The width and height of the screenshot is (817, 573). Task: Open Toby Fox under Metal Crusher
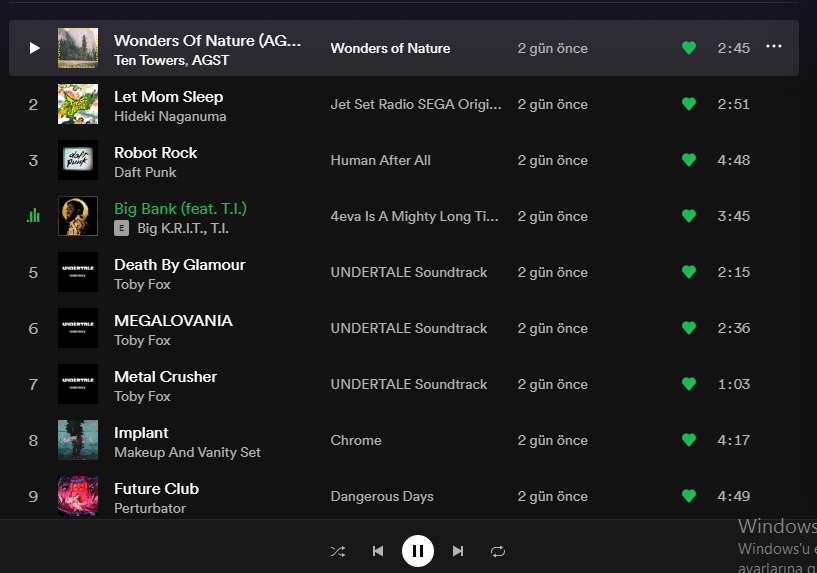142,396
